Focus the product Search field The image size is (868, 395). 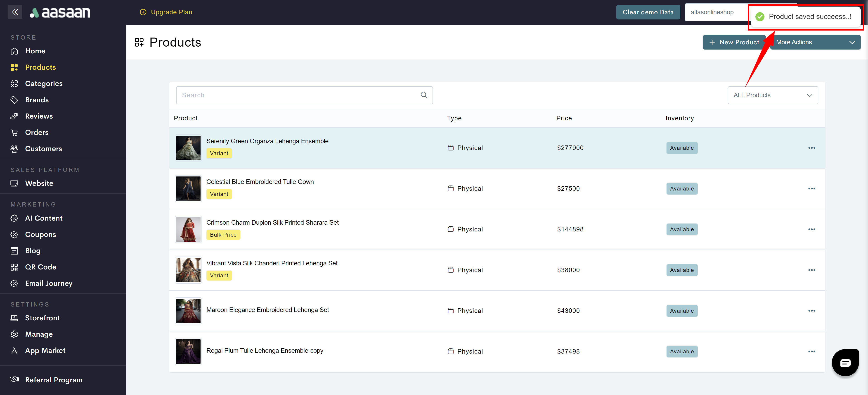pos(296,95)
